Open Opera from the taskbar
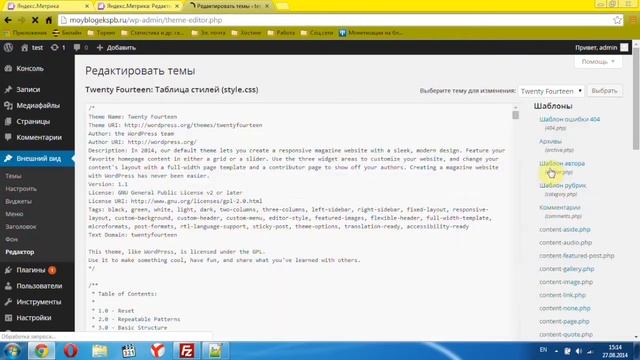 (71, 351)
